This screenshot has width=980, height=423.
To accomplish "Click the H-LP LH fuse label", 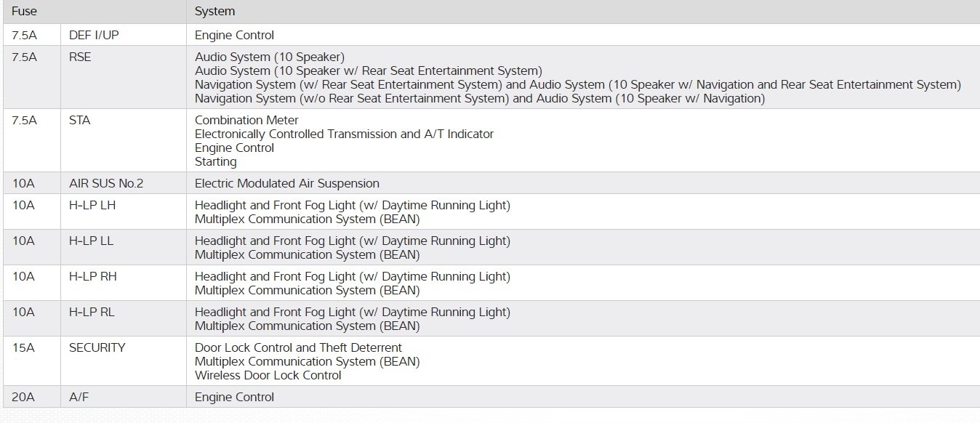I will pos(92,205).
